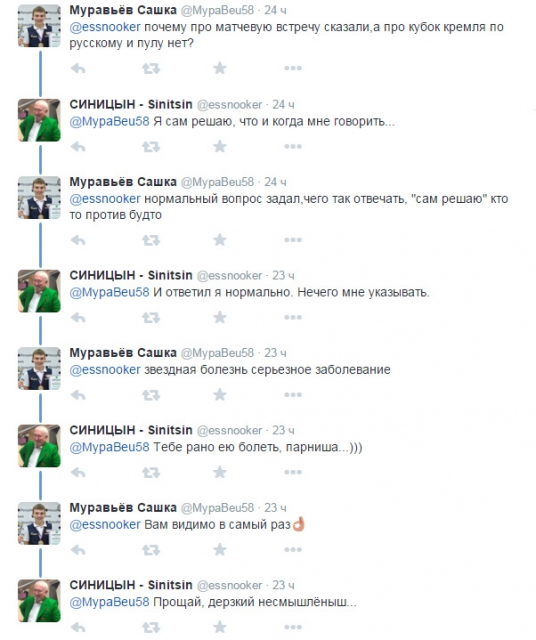
Task: Open green-jacket avatar on 'Тебе рано' tweet
Action: click(39, 446)
